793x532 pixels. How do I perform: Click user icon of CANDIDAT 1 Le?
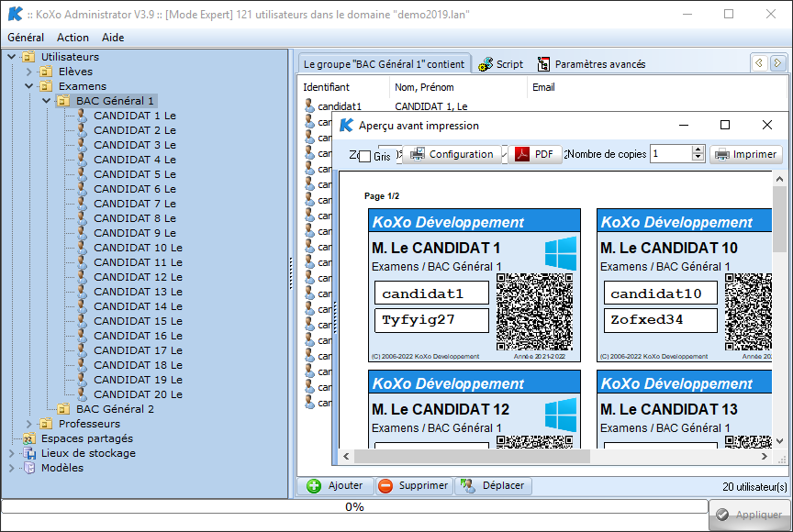(82, 116)
